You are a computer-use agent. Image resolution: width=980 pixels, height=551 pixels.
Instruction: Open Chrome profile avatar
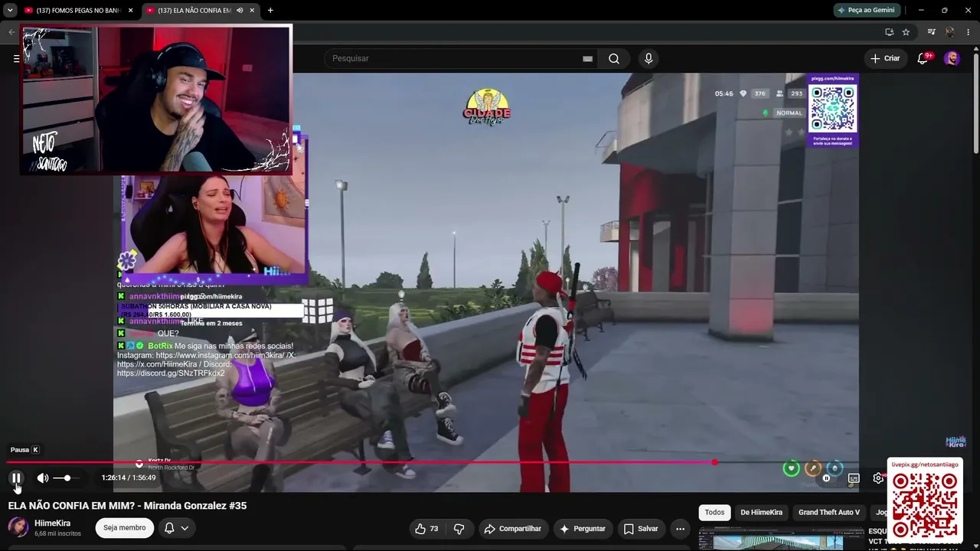coord(950,32)
